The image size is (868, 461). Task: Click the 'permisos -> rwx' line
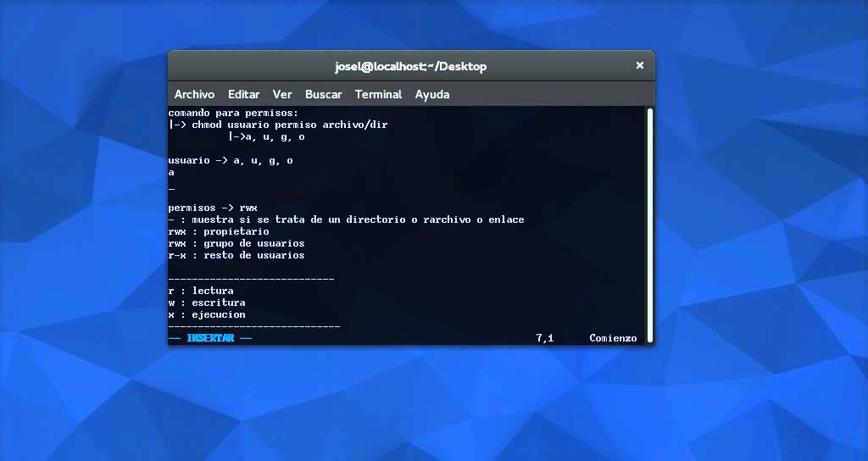[213, 208]
